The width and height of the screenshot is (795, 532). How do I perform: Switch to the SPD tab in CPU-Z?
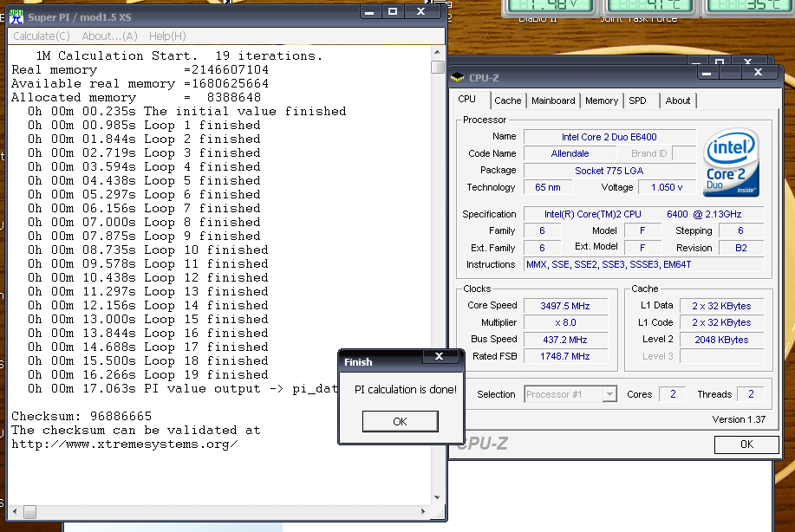[637, 101]
